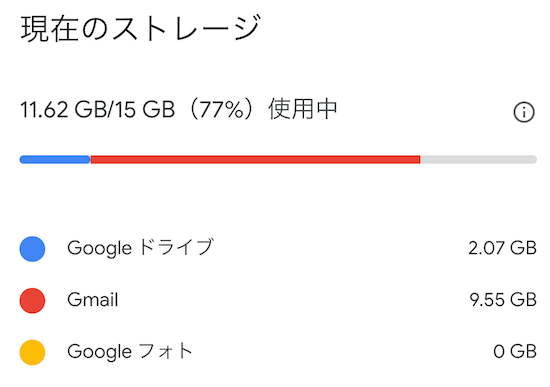The width and height of the screenshot is (550, 387).
Task: Click the blue segment of storage bar
Action: click(x=55, y=160)
